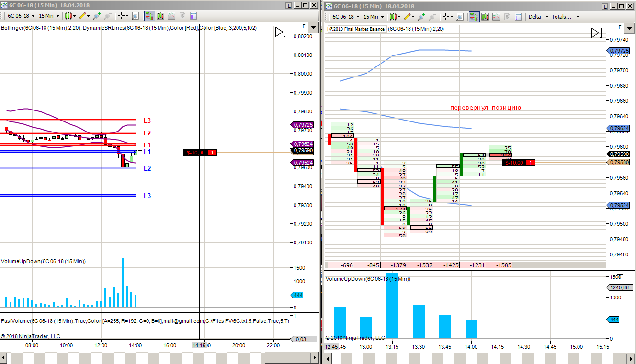Open Properties icon in right chart toolbar
The width and height of the screenshot is (636, 364).
(x=518, y=17)
